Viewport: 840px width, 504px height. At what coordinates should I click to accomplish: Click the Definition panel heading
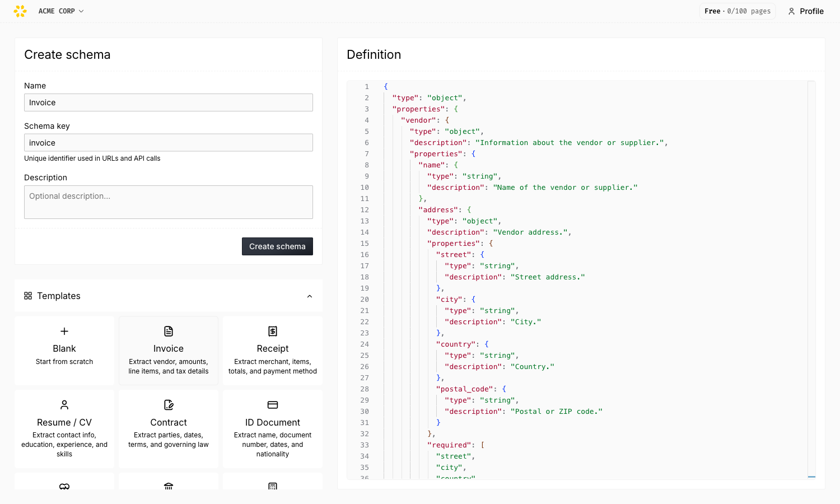pos(374,54)
